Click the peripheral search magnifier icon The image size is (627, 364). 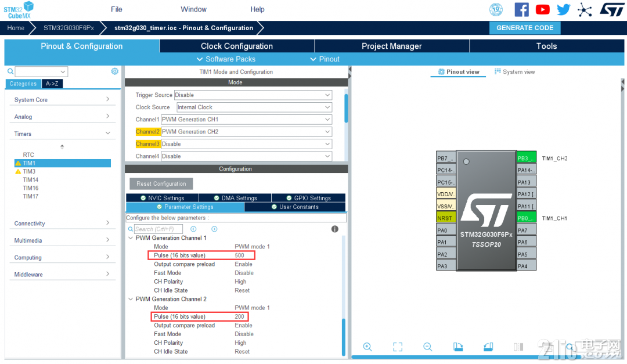coord(10,71)
